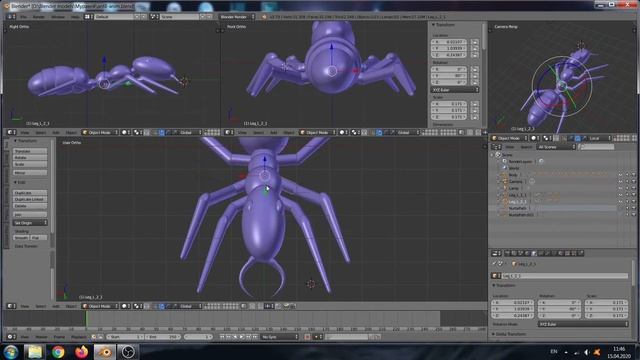Toggle automatic keyframe record button in Timeline
The image size is (640, 360).
[307, 337]
